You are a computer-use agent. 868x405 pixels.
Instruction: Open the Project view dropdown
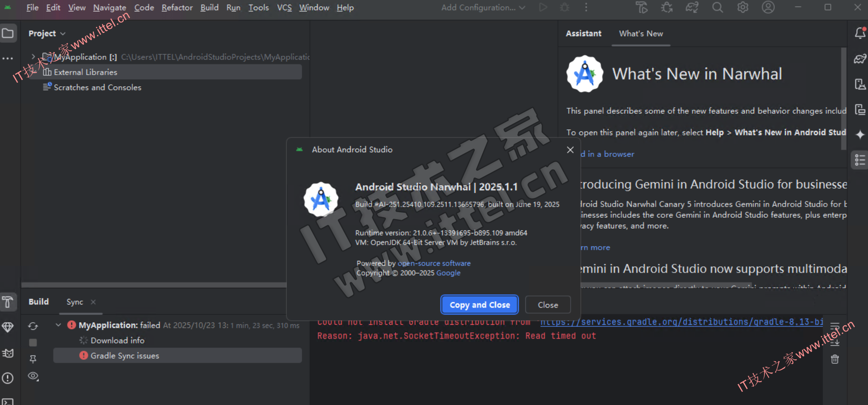click(x=47, y=33)
